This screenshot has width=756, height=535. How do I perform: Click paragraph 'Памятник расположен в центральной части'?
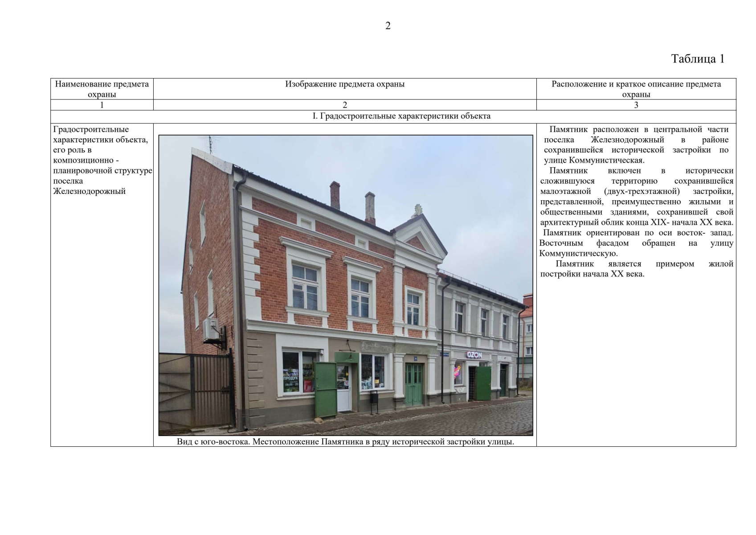(x=639, y=129)
